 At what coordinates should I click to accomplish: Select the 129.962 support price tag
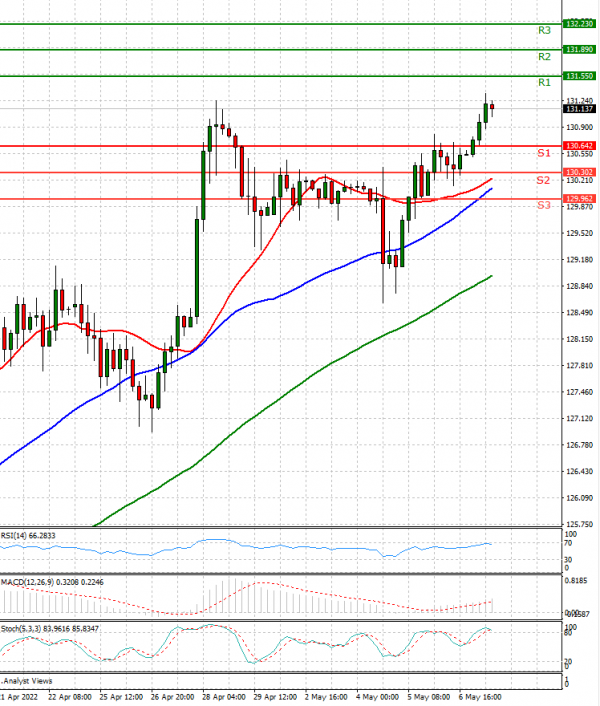click(x=579, y=199)
